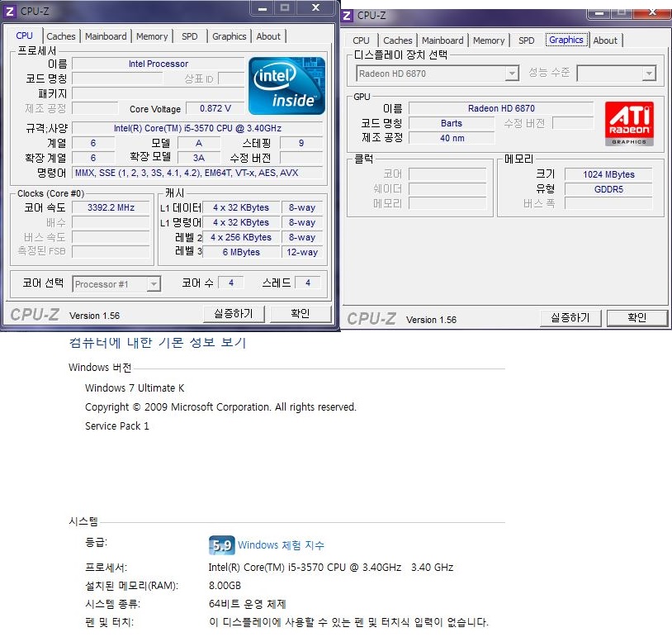Click the 'Service Pack 1' text
The width and height of the screenshot is (672, 637).
[x=117, y=426]
